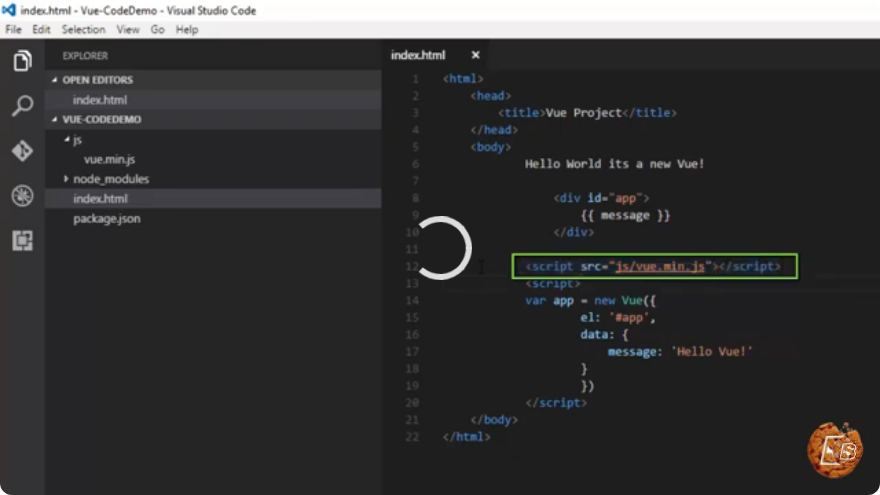The image size is (880, 495).
Task: Open the Search icon in activity bar
Action: [x=22, y=106]
